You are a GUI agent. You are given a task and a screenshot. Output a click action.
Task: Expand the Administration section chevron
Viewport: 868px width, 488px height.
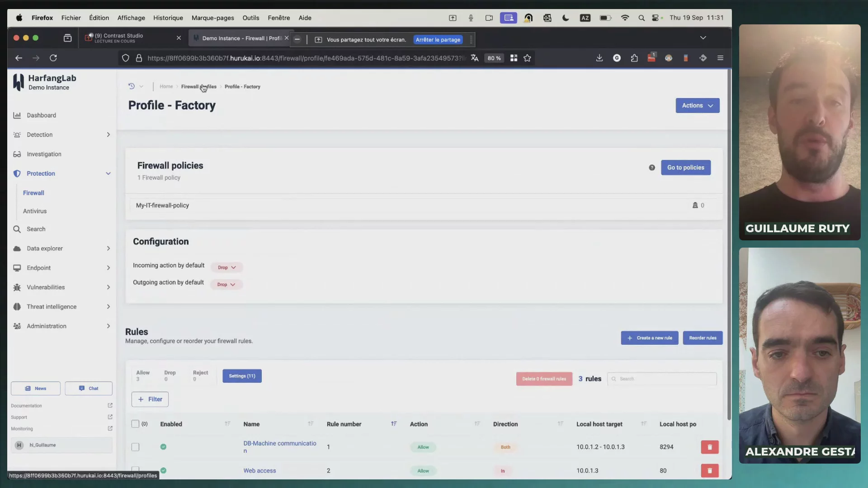(108, 326)
